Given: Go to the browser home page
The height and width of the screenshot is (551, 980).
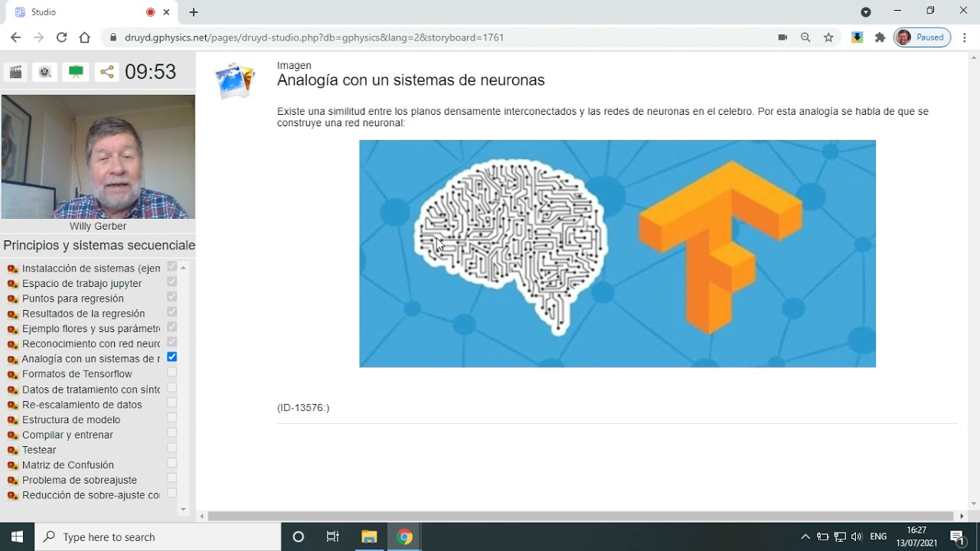Looking at the screenshot, I should (x=85, y=37).
